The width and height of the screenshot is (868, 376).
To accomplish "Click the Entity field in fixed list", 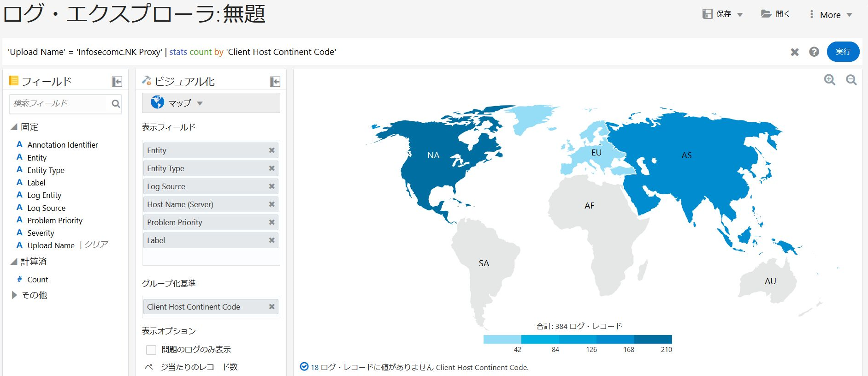I will [x=37, y=158].
